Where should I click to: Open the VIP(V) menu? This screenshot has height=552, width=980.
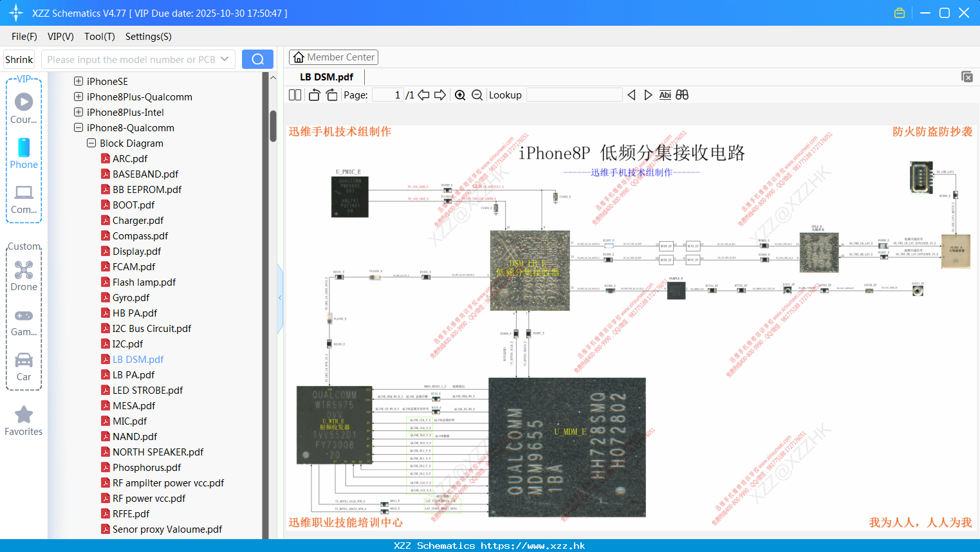tap(60, 37)
